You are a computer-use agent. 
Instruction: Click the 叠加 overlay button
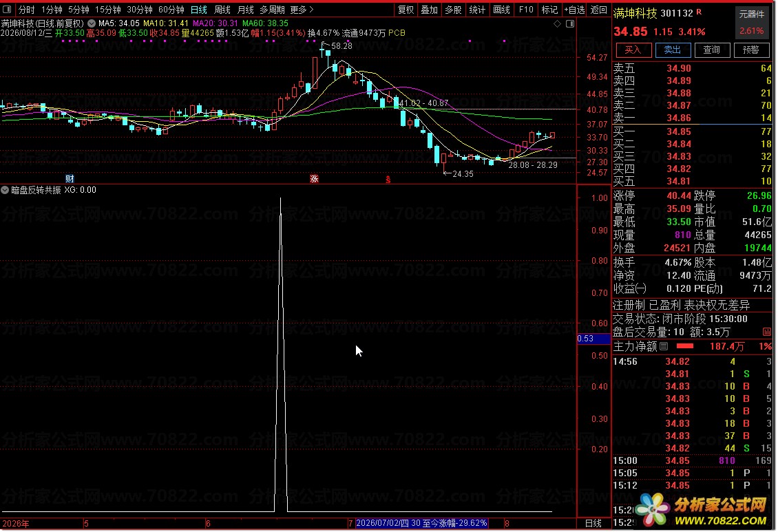[429, 10]
